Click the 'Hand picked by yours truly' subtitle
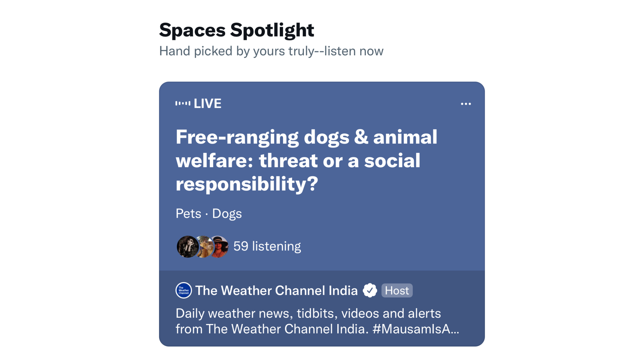This screenshot has height=362, width=644. point(271,51)
